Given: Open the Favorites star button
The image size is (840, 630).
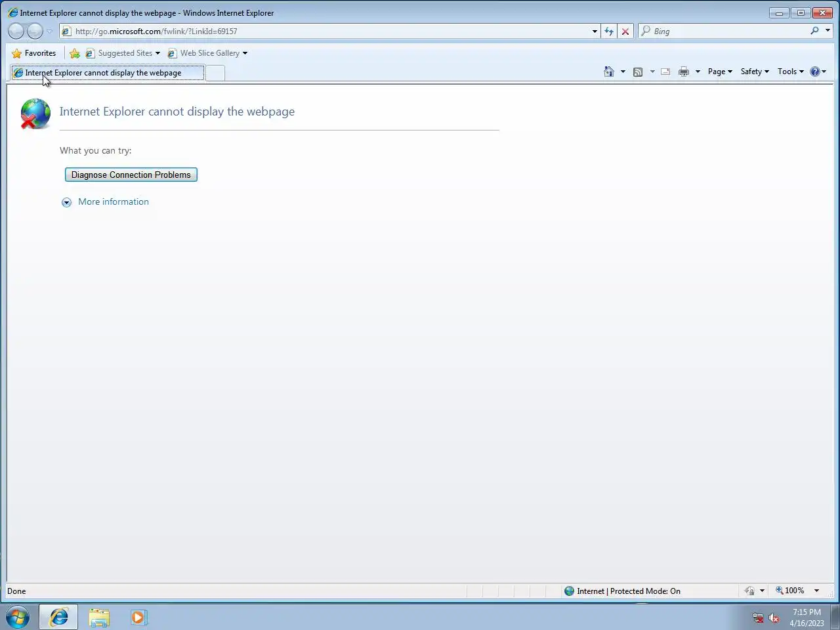Looking at the screenshot, I should click(x=34, y=53).
